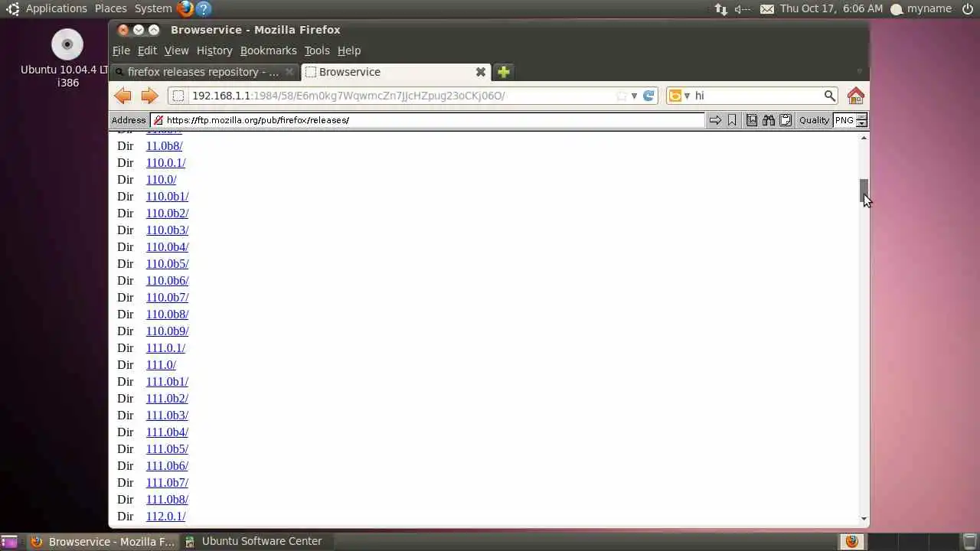This screenshot has width=980, height=551.
Task: Click the Browservice save icon
Action: [752, 120]
